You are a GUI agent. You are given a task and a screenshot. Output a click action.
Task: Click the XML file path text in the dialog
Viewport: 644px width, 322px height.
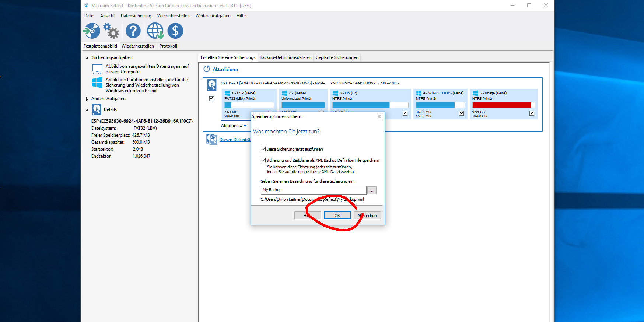(x=312, y=199)
